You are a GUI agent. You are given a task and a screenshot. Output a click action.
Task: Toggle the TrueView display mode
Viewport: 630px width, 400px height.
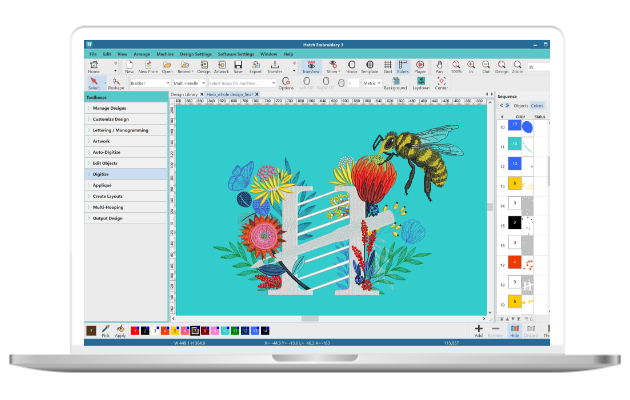(x=312, y=68)
